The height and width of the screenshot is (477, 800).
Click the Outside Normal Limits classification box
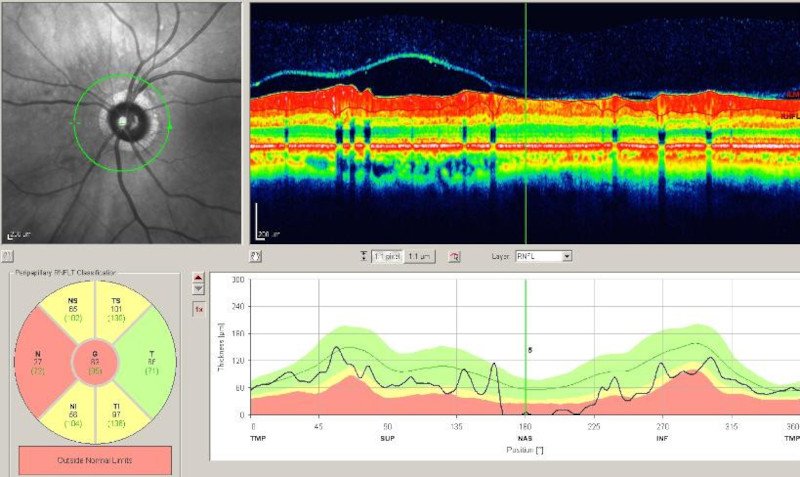tap(95, 460)
